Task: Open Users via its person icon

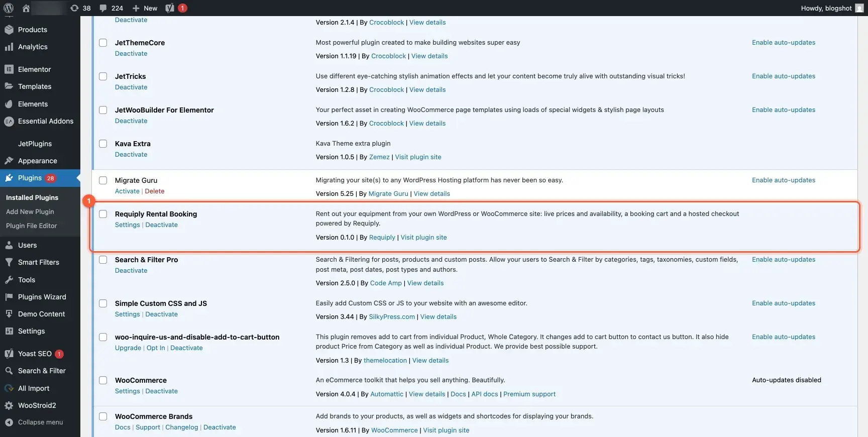Action: pos(9,245)
